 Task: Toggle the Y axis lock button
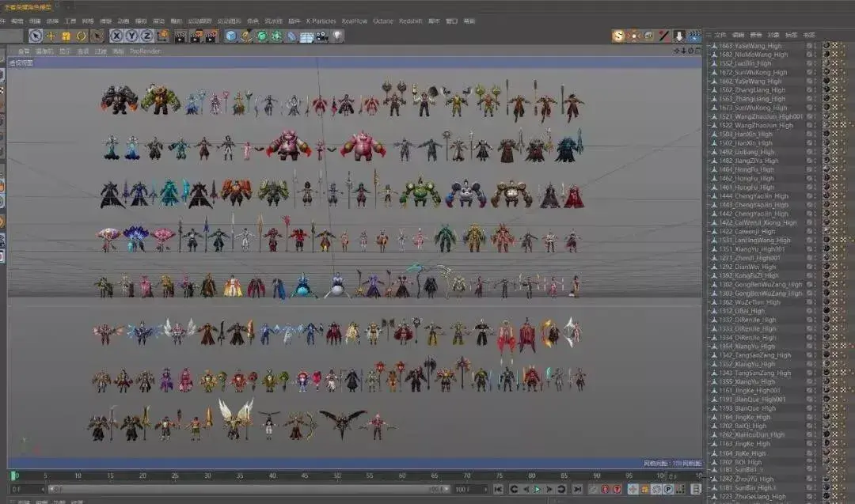click(x=132, y=35)
